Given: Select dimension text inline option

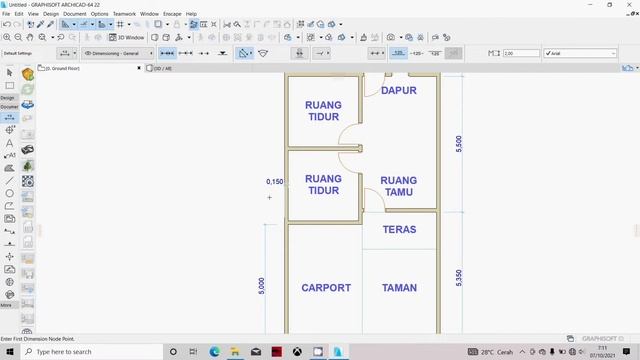Looking at the screenshot, I should pos(417,53).
